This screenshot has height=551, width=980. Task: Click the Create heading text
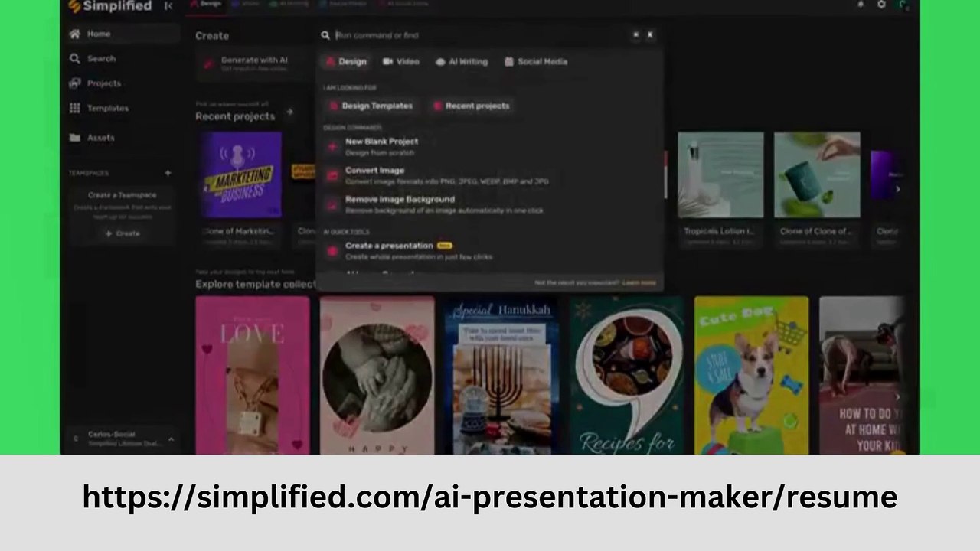(212, 36)
